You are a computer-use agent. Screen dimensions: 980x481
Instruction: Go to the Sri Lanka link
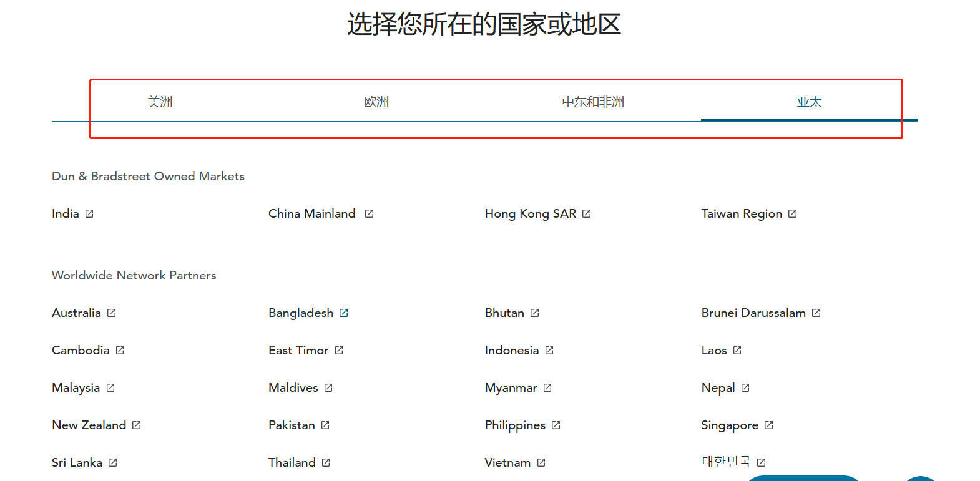tap(77, 462)
